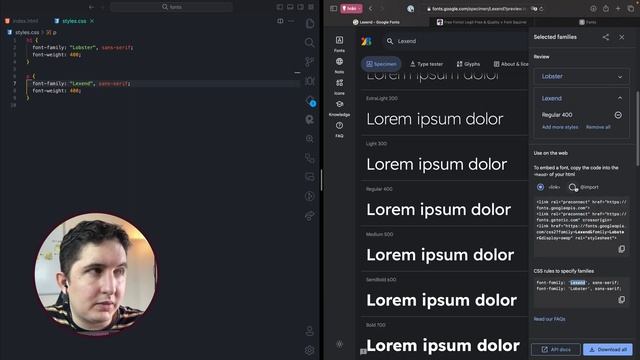The image size is (640, 360).
Task: Click the VS Code command center search
Action: coord(172,7)
